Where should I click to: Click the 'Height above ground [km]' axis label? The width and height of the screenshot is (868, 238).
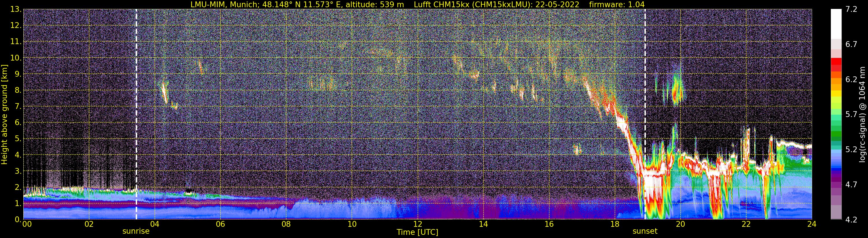[4, 114]
